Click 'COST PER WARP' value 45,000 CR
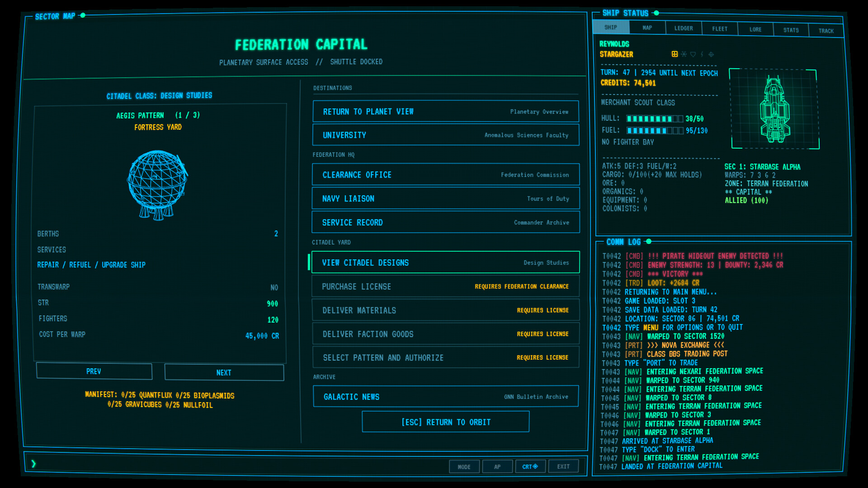The image size is (868, 488). pos(262,336)
